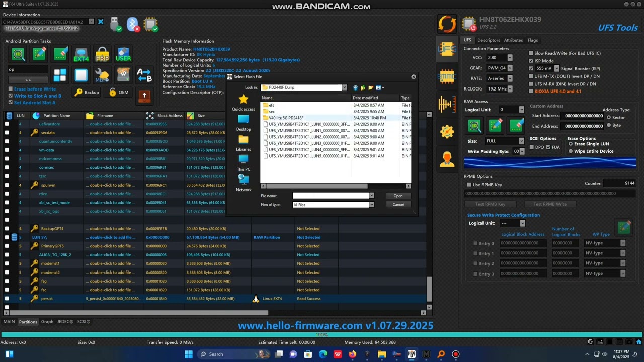The width and height of the screenshot is (644, 362).
Task: Open the gear settings sidebar icon
Action: 447,131
